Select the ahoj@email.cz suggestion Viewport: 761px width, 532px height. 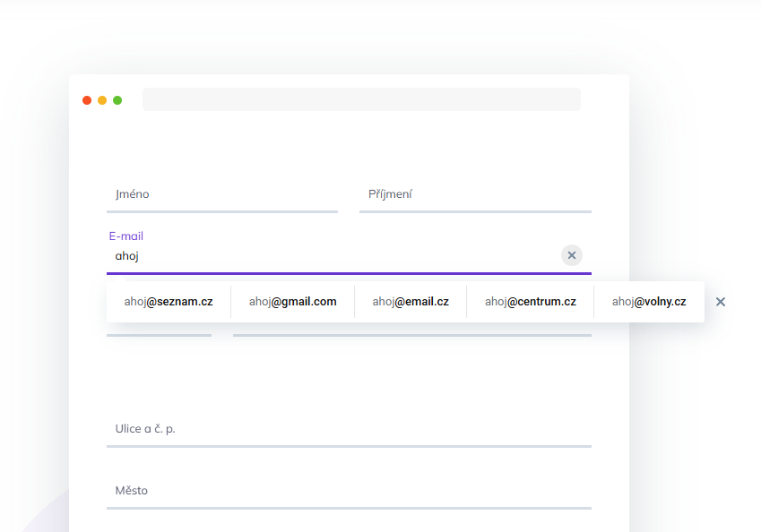411,302
